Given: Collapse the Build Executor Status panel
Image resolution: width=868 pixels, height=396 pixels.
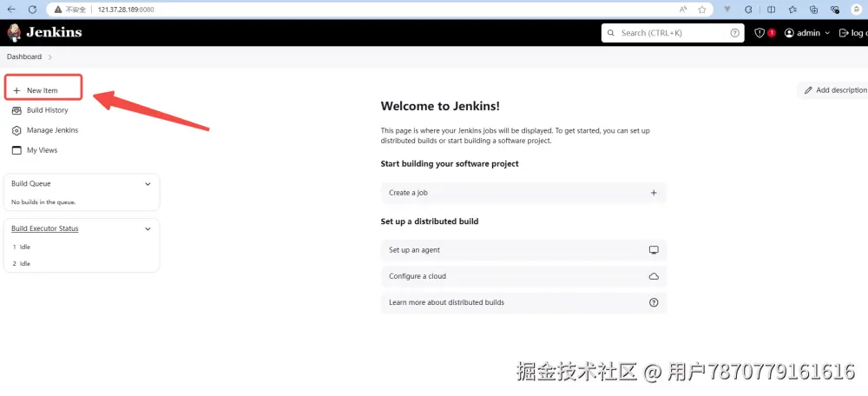Looking at the screenshot, I should click(148, 228).
